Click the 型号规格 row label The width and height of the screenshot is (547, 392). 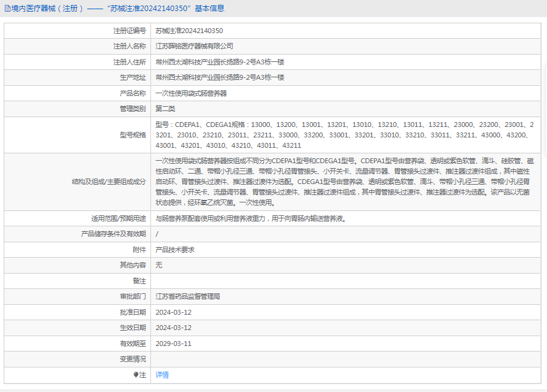[x=133, y=135]
